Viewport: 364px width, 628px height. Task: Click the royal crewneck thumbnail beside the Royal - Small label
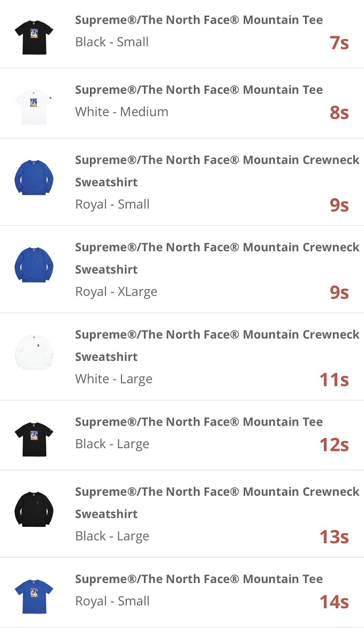point(34,178)
